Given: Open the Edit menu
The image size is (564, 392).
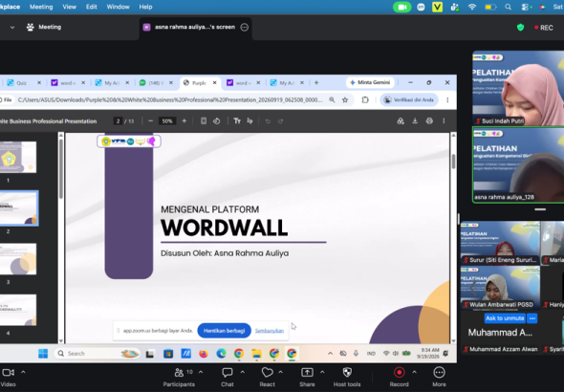Looking at the screenshot, I should click(x=92, y=7).
